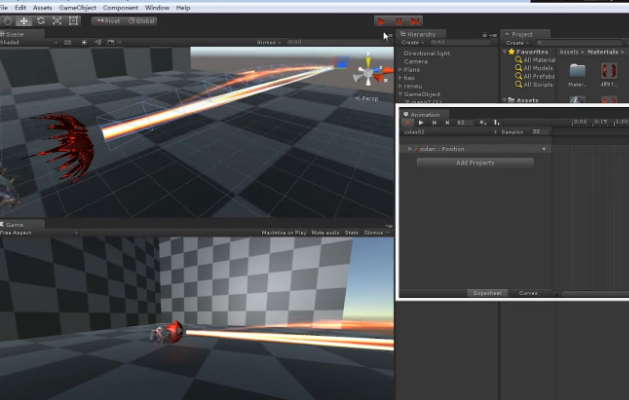Screen dimensions: 629x400
Task: Select Directional light in Hierarchy
Action: pyautogui.click(x=427, y=53)
